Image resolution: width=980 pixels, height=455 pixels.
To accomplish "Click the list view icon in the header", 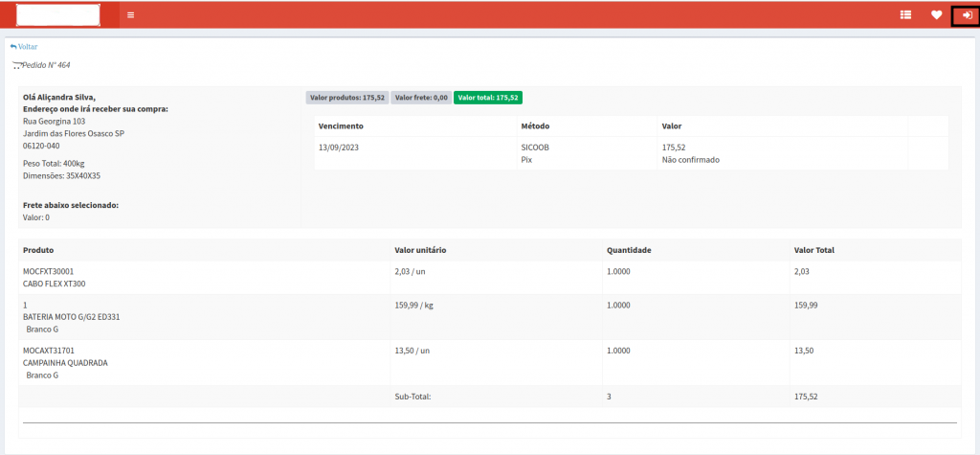I will [x=905, y=15].
